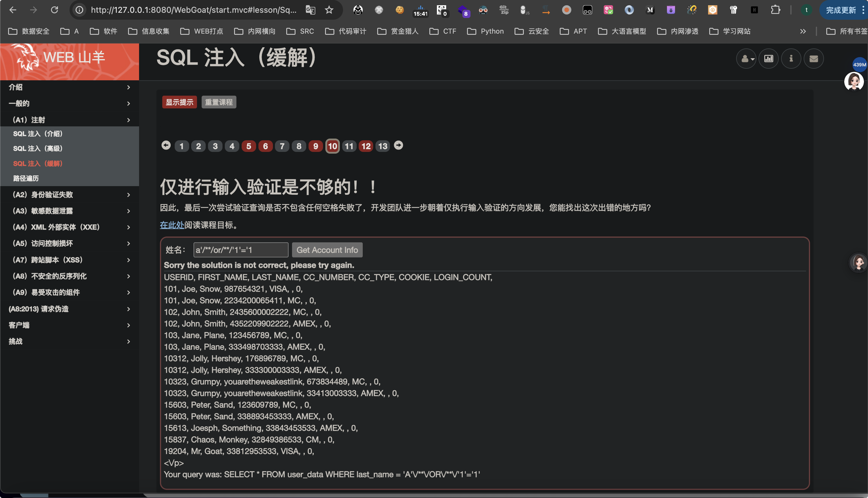Go to next lesson page arrow

(x=399, y=145)
